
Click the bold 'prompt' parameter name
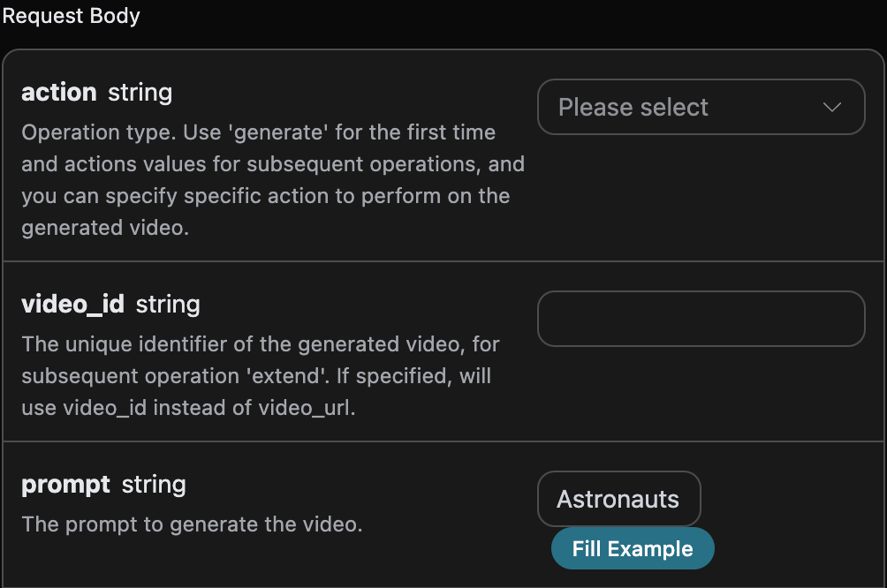tap(65, 485)
